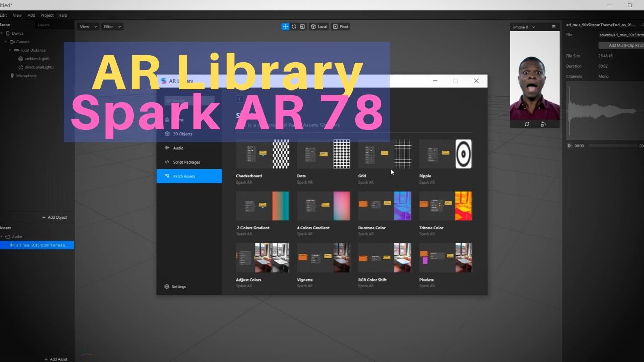This screenshot has width=644, height=362.
Task: Collapse the Device tree node
Action: coord(2,33)
